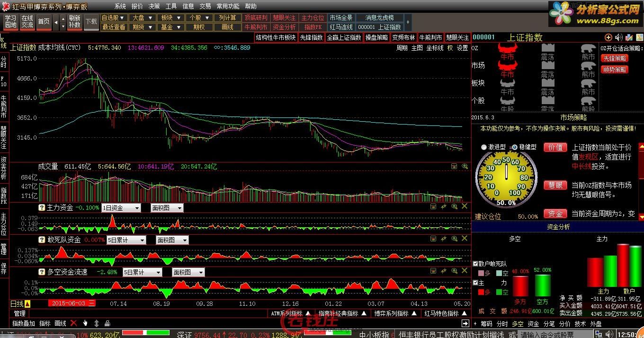Open the 工具 menu
Image resolution: width=644 pixels, height=338 pixels.
tap(171, 6)
